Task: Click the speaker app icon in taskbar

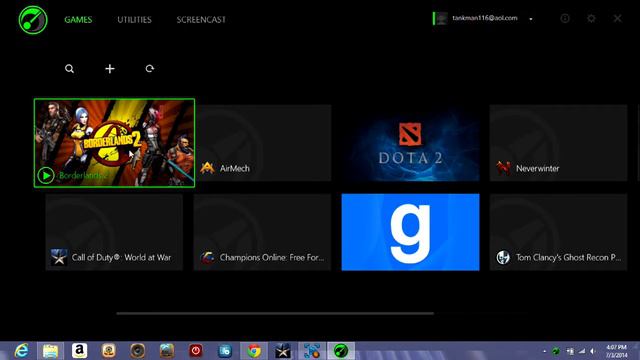Action: pyautogui.click(x=138, y=351)
